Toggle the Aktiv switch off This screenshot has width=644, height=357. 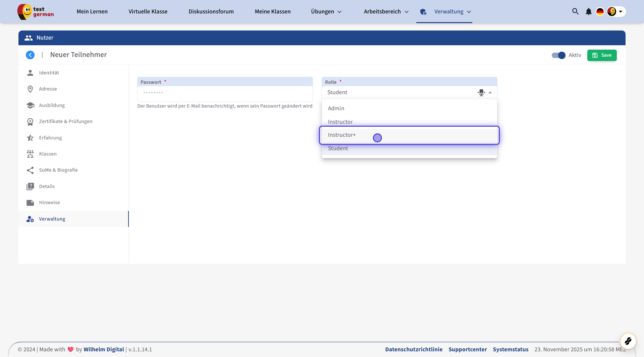[558, 55]
